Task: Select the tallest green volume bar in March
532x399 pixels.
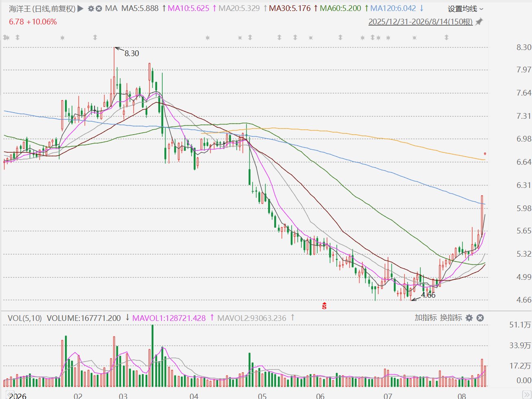Action: click(153, 355)
